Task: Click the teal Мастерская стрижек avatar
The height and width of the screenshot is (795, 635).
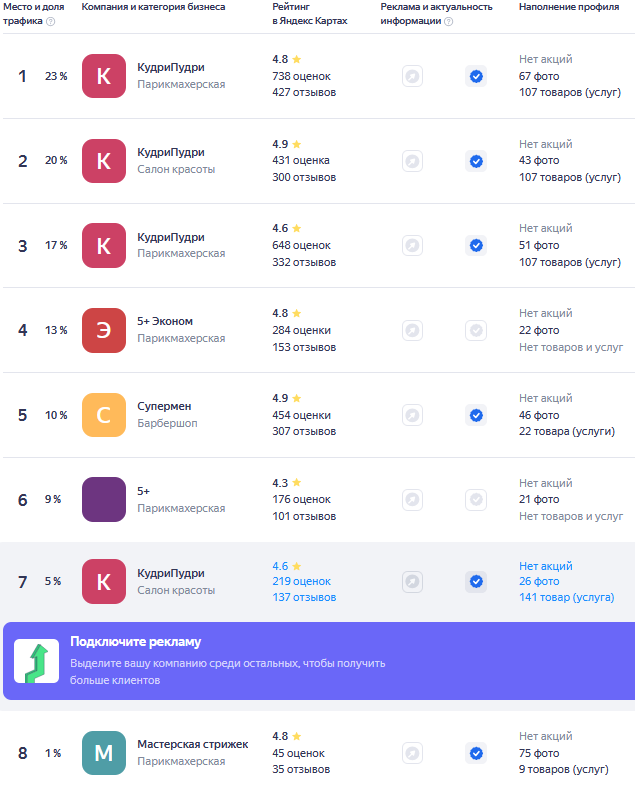Action: pyautogui.click(x=104, y=753)
